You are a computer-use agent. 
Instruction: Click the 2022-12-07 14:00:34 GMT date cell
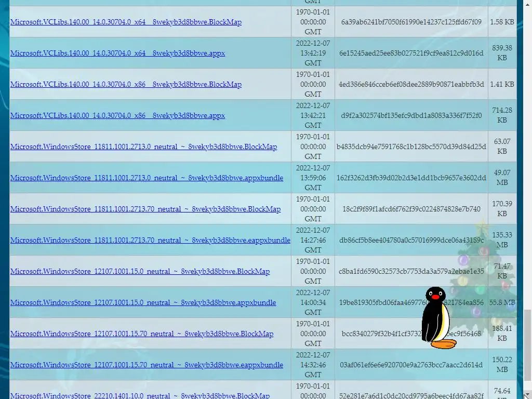click(x=313, y=303)
